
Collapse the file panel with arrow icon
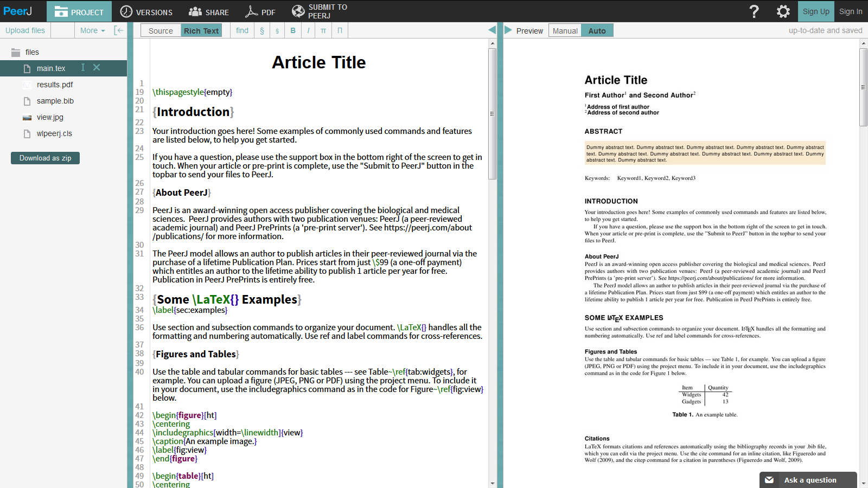(x=119, y=30)
